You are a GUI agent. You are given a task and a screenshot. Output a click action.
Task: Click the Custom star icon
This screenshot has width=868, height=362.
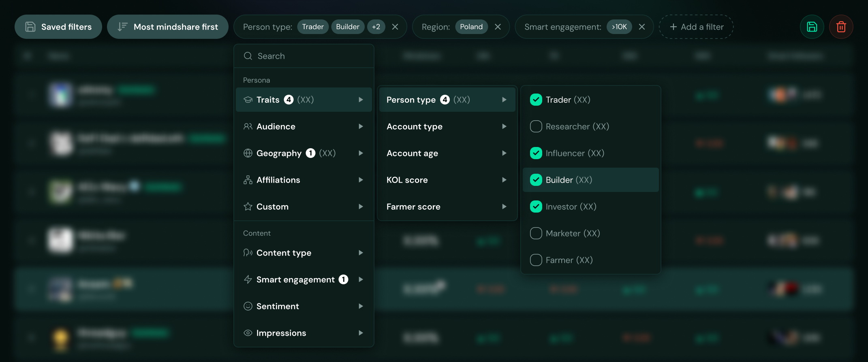(248, 207)
